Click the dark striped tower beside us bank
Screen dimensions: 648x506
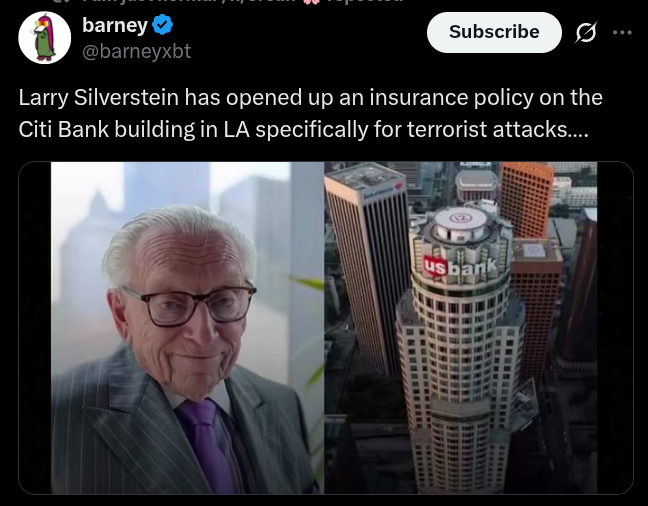pos(367,265)
